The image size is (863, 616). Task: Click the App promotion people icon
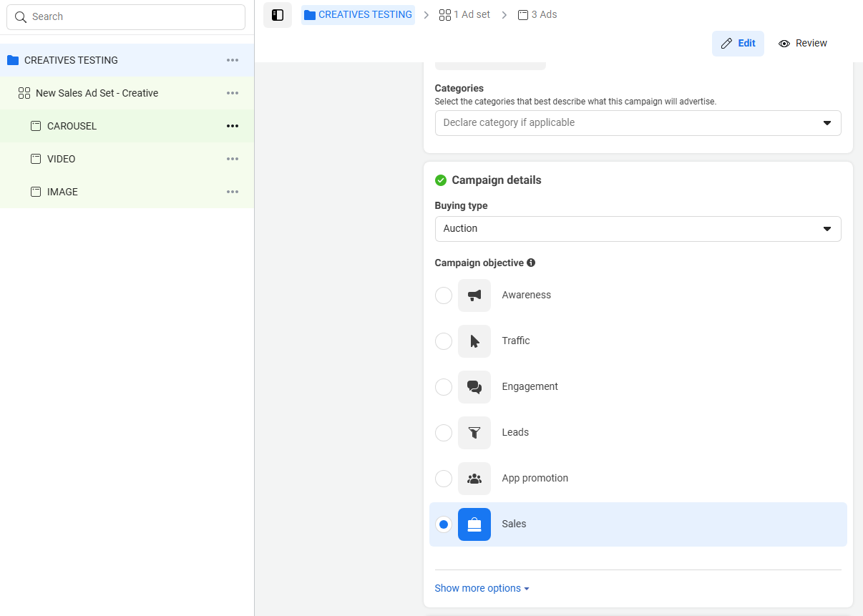tap(474, 479)
